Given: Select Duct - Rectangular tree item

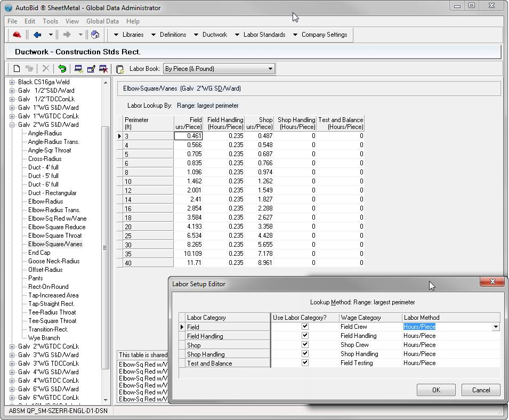Looking at the screenshot, I should 52,193.
